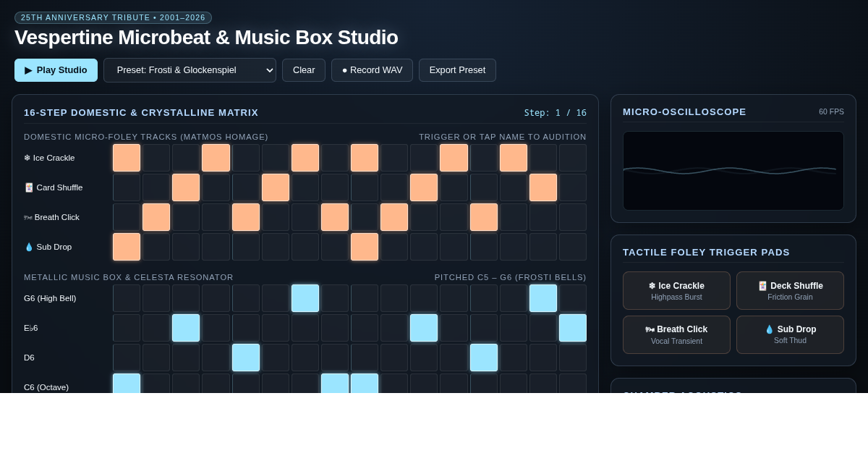The height and width of the screenshot is (456, 868).
Task: Turn off G6 High Bell step 15
Action: coord(543,298)
